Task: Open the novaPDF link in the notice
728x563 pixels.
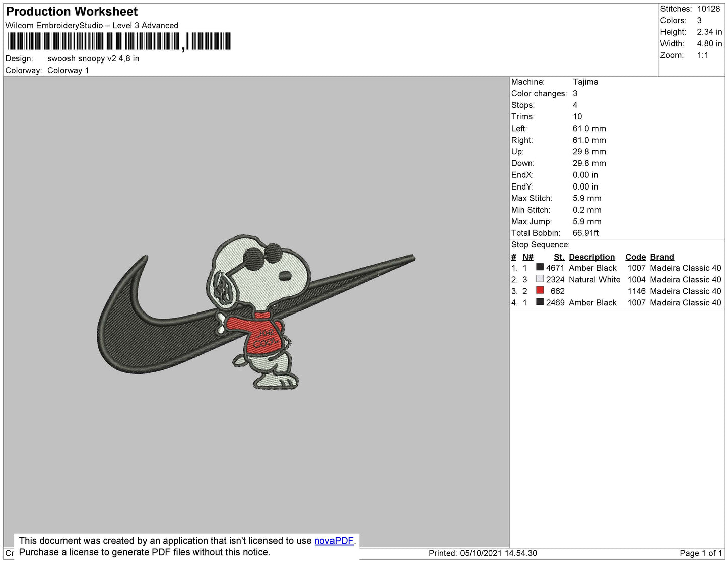Action: (334, 541)
